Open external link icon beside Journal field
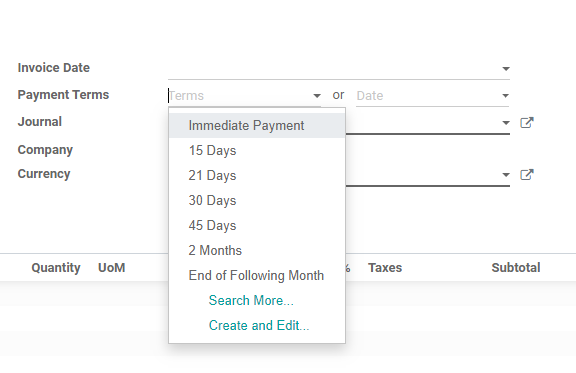The image size is (576, 373). coord(527,122)
